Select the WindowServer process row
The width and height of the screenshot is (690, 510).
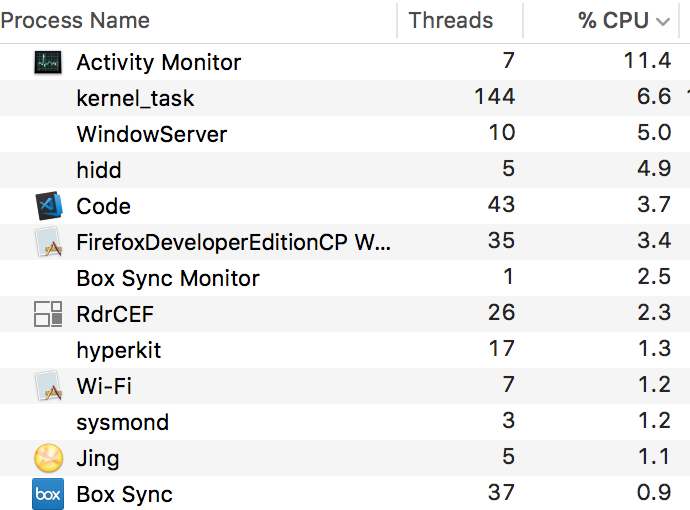[345, 134]
